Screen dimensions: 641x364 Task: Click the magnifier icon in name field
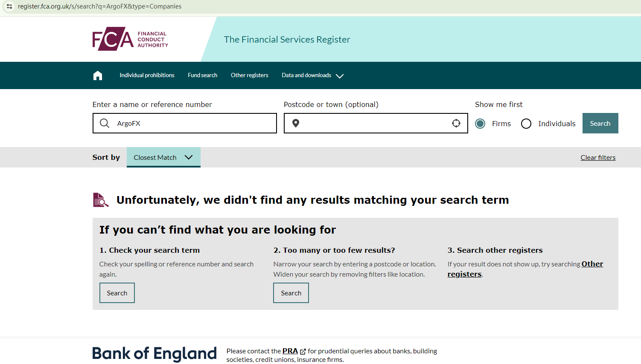pos(105,123)
